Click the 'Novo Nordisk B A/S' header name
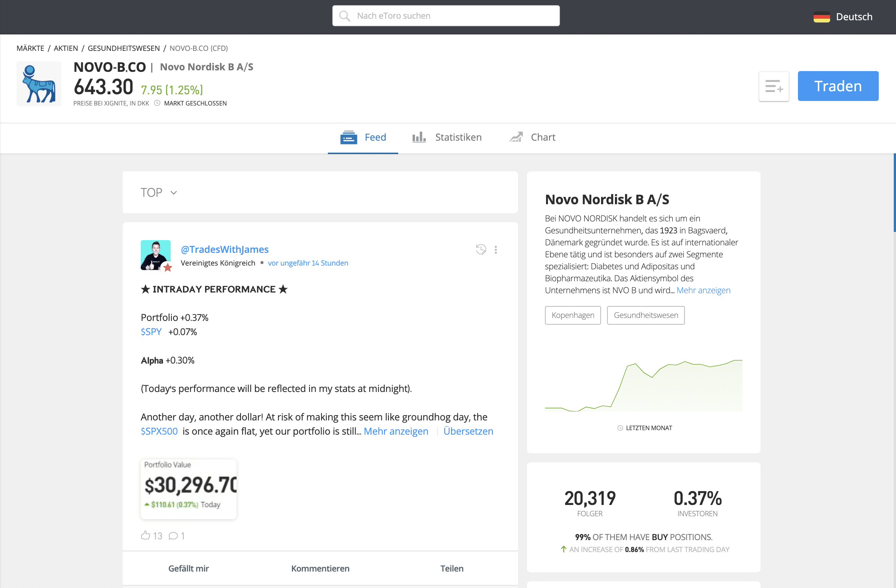Image resolution: width=896 pixels, height=588 pixels. click(207, 67)
